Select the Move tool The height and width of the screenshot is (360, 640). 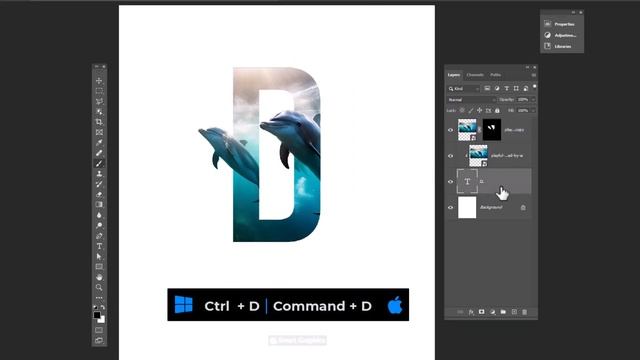coord(99,81)
